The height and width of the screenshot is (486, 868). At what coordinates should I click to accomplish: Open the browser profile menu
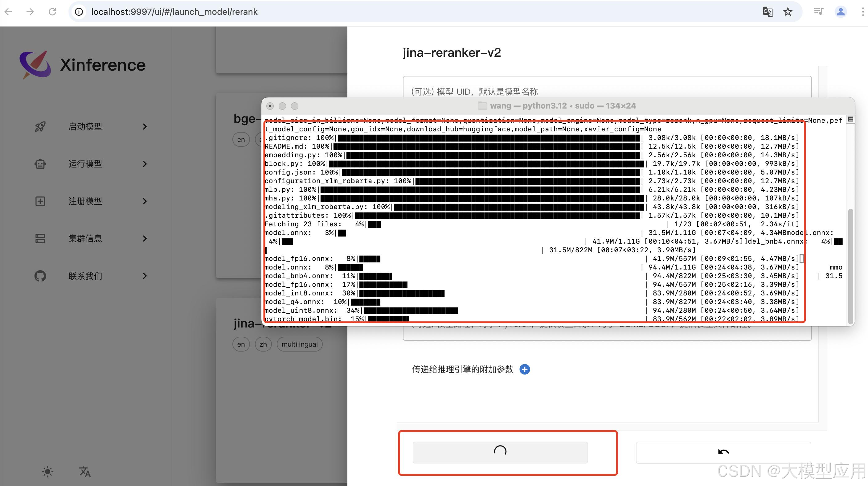coord(841,12)
